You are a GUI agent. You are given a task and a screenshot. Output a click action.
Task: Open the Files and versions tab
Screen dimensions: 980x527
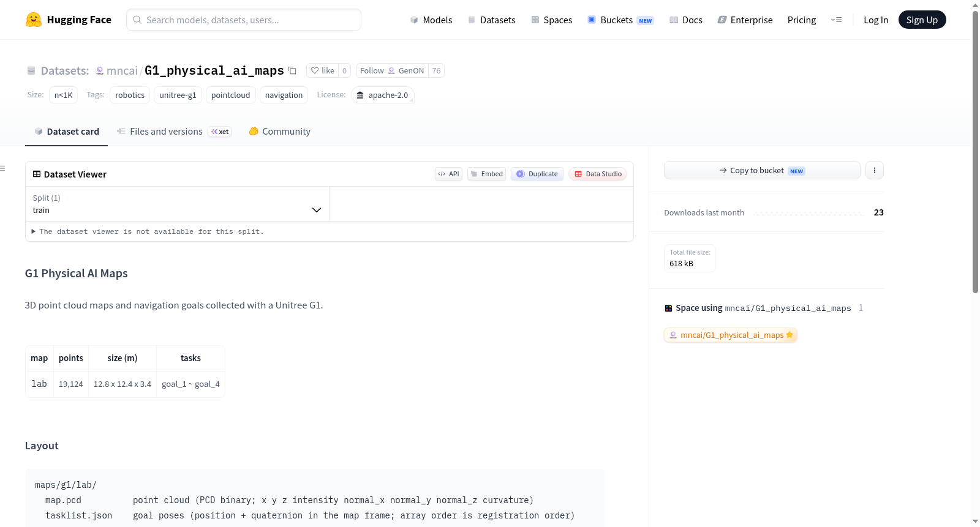click(174, 132)
